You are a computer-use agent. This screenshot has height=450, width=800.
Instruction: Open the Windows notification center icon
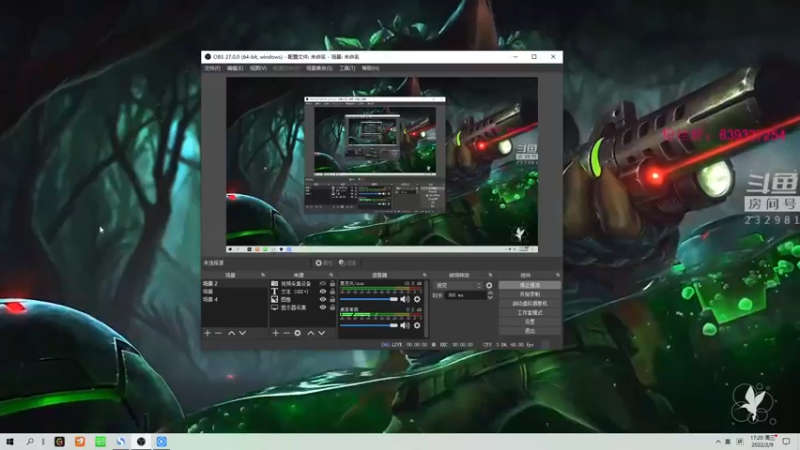click(786, 442)
